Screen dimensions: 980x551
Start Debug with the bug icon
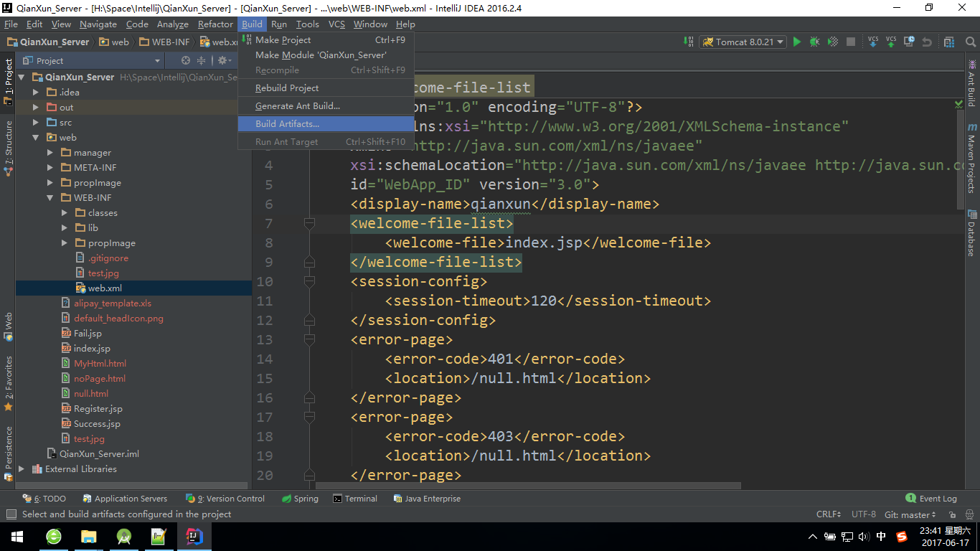814,42
